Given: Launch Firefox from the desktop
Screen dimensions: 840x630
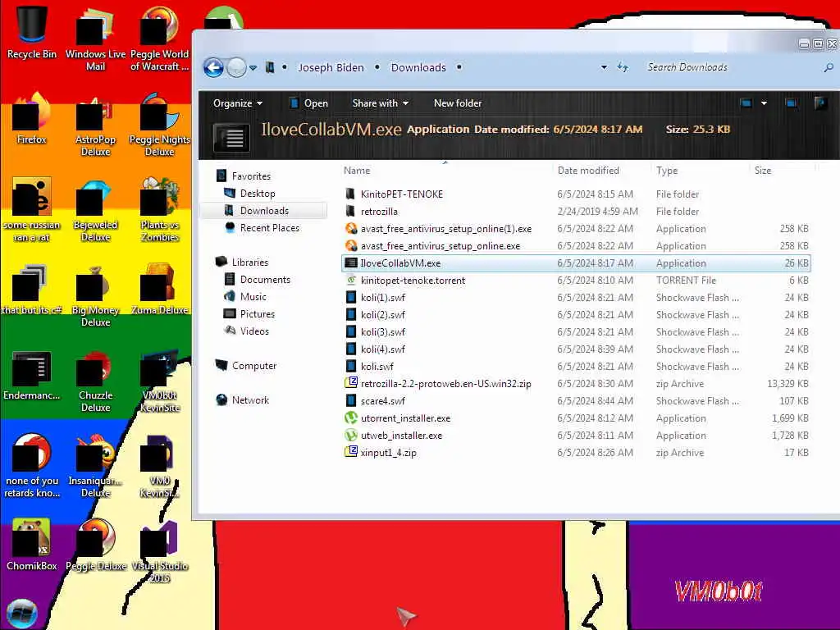Looking at the screenshot, I should 32,119.
